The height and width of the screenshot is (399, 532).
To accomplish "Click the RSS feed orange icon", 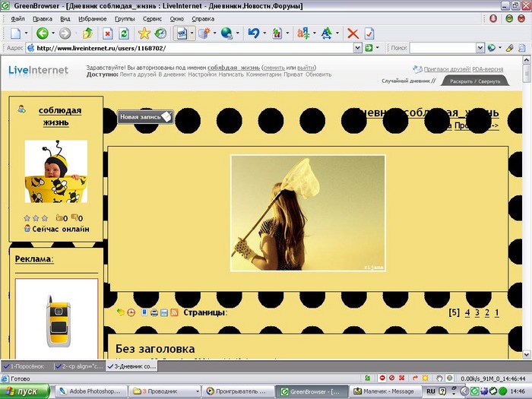I will [x=174, y=312].
